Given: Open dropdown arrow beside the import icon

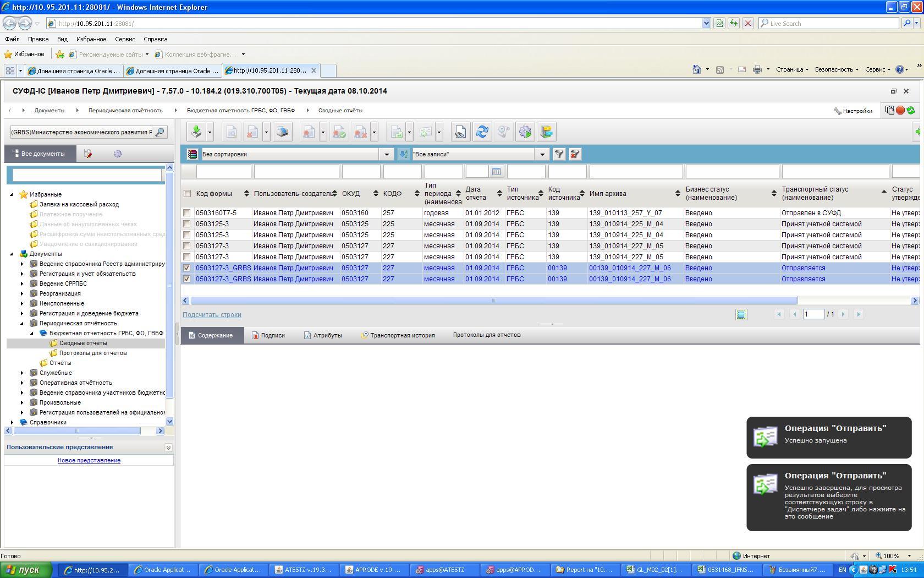Looking at the screenshot, I should (x=210, y=132).
